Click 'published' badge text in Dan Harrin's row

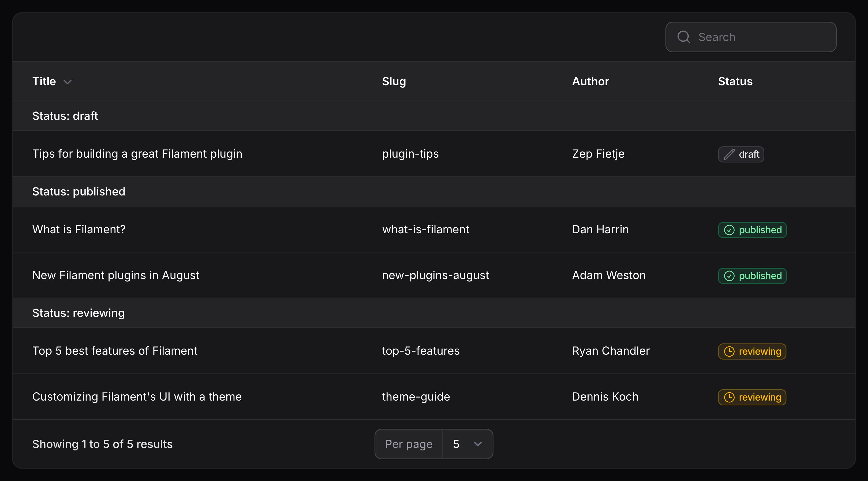click(760, 230)
